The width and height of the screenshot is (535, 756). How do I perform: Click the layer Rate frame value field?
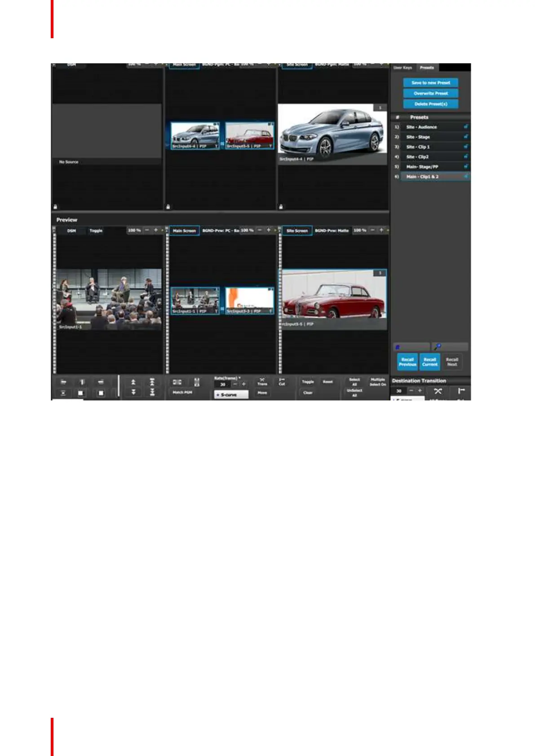tap(222, 385)
